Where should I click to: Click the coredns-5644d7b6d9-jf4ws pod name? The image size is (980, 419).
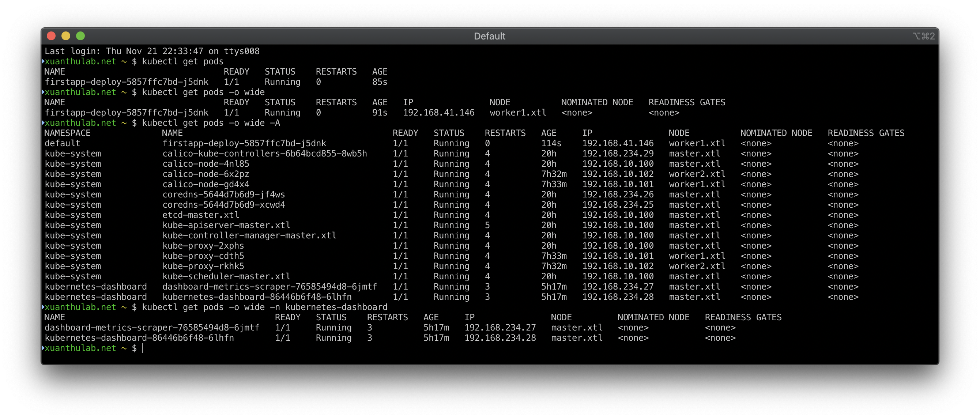coord(223,195)
